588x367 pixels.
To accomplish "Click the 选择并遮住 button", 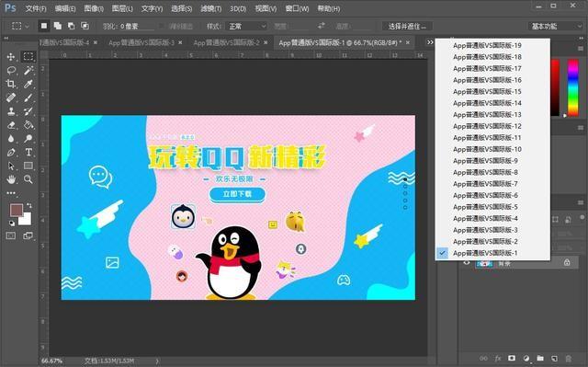I will pos(407,27).
